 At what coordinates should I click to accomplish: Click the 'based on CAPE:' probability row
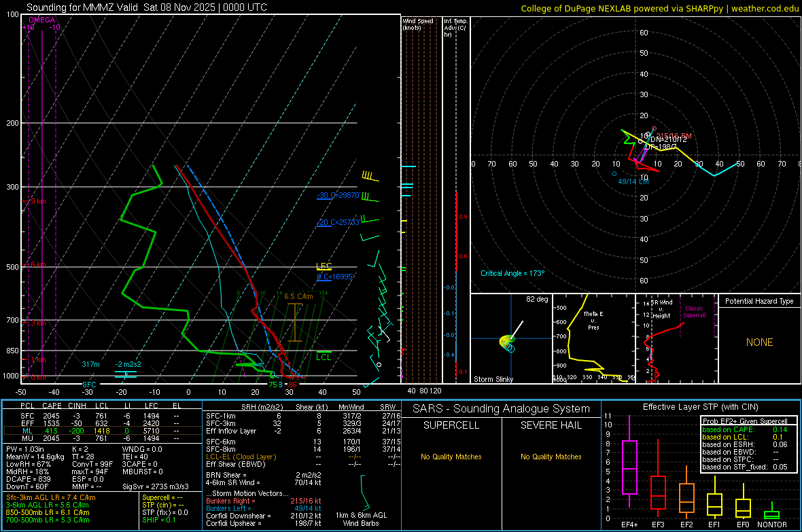pos(745,429)
